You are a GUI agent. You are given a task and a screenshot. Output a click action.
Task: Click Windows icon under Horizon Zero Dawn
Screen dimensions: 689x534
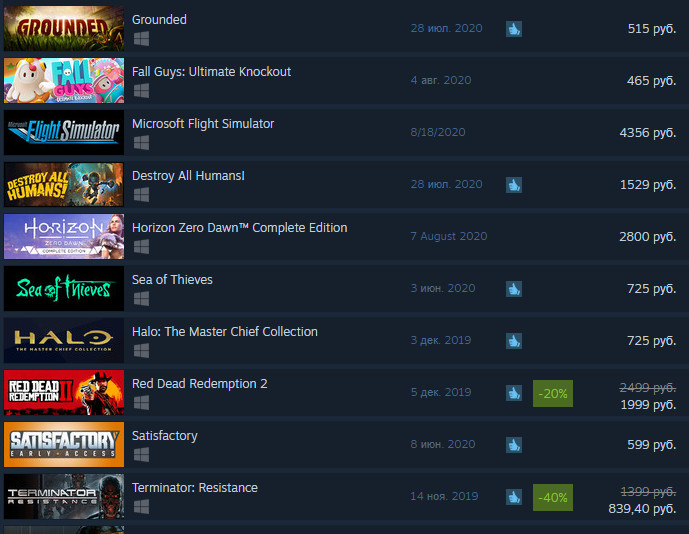click(x=141, y=247)
